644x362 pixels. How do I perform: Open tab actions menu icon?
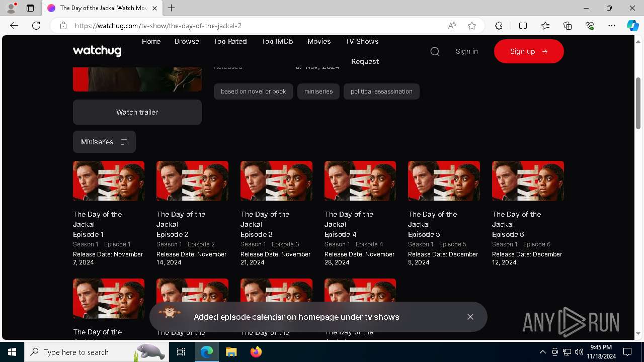tap(30, 8)
